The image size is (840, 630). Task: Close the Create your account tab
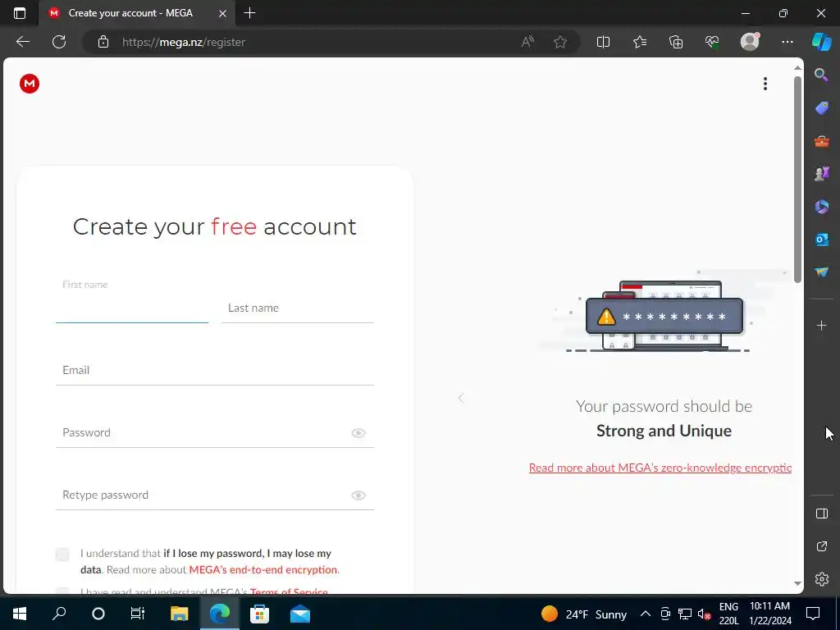tap(222, 13)
